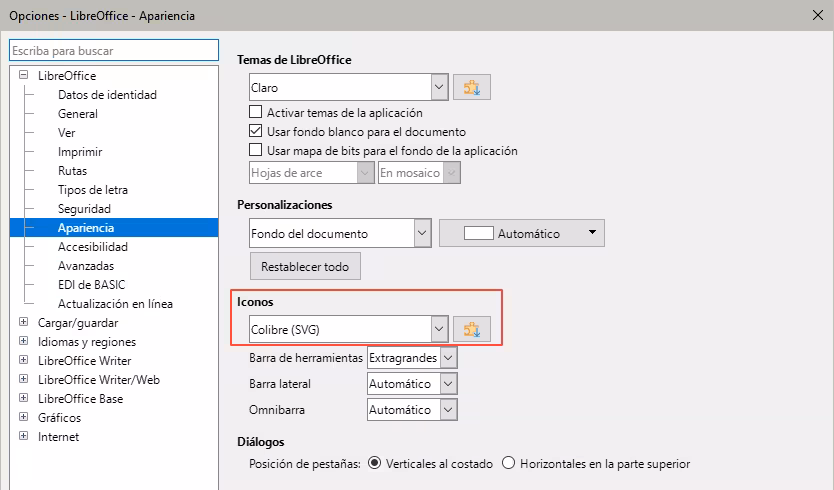Open the Automático color picker
This screenshot has height=490, width=834.
tap(522, 233)
